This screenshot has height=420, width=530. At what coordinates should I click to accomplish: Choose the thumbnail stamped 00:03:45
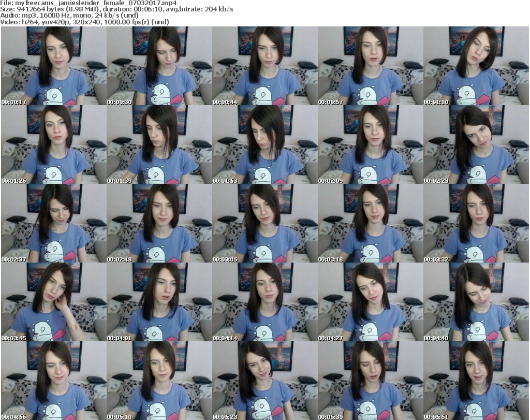pyautogui.click(x=54, y=302)
